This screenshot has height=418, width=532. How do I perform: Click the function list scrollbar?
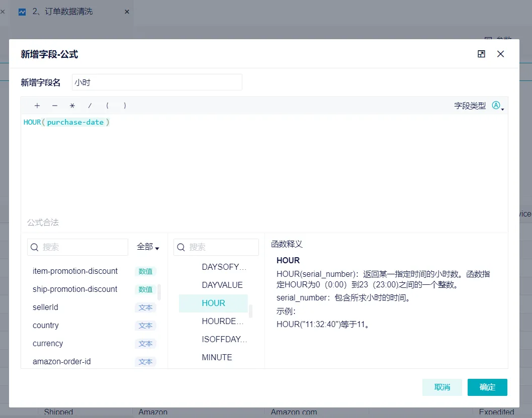[251, 311]
